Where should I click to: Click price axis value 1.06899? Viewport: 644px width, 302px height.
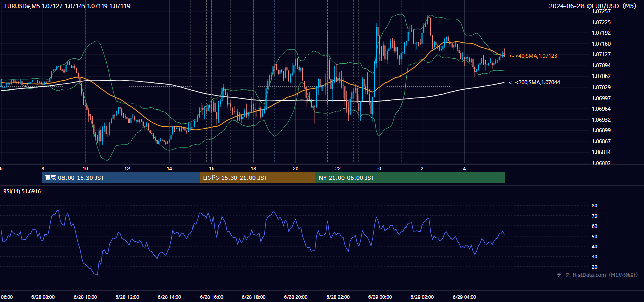(x=602, y=130)
